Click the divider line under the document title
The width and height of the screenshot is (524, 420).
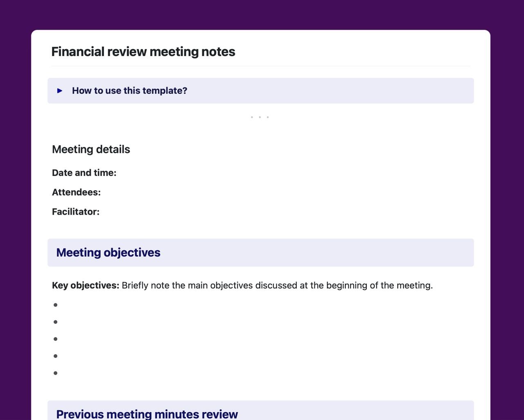[x=260, y=66]
